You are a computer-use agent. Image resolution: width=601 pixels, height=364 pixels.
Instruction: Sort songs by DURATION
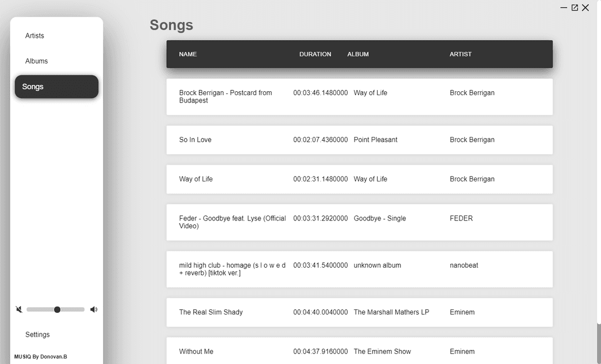pos(315,54)
